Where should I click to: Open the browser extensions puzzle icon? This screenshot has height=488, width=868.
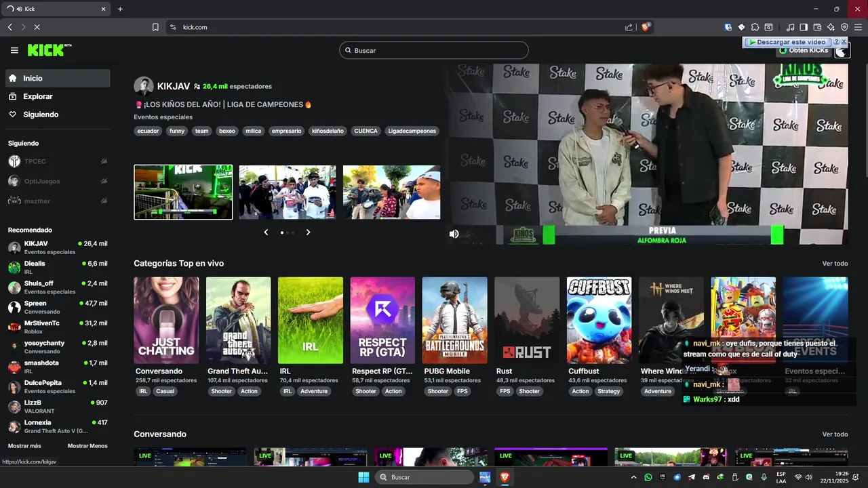pyautogui.click(x=755, y=27)
